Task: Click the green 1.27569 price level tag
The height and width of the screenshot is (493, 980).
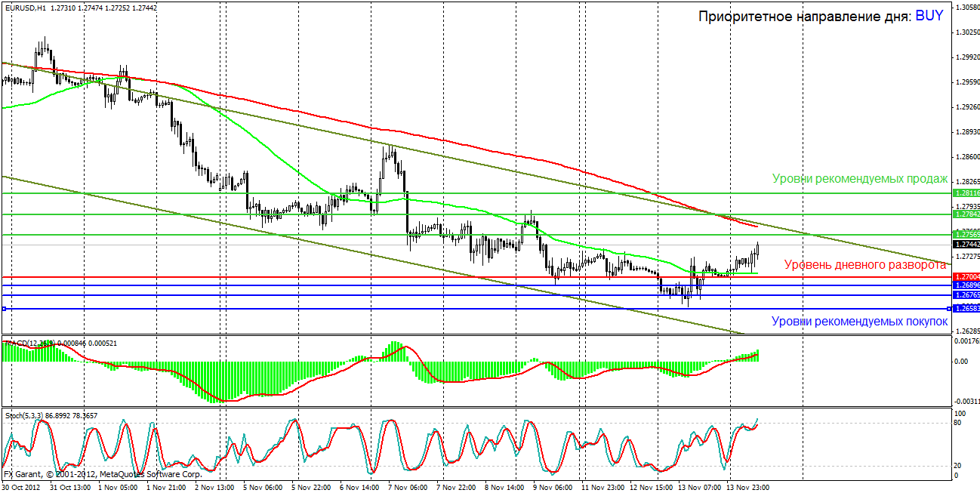Action: pyautogui.click(x=966, y=235)
